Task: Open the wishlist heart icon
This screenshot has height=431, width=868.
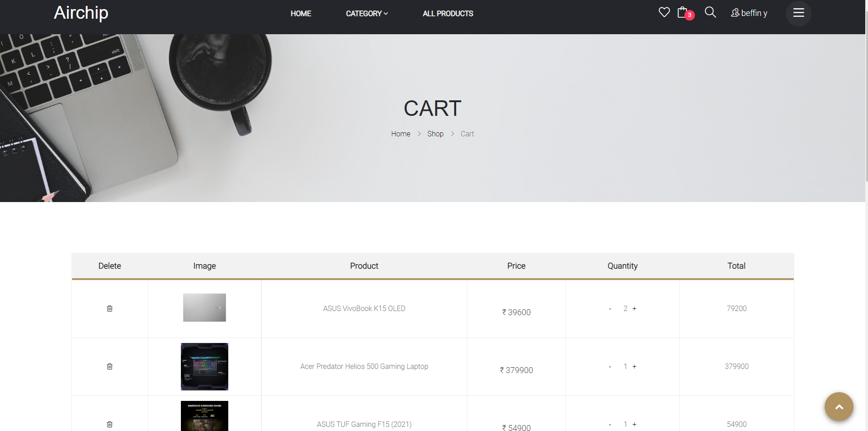Action: tap(664, 12)
